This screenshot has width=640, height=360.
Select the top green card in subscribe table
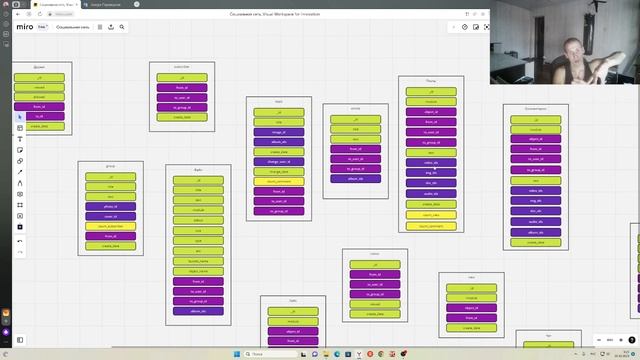point(182,78)
